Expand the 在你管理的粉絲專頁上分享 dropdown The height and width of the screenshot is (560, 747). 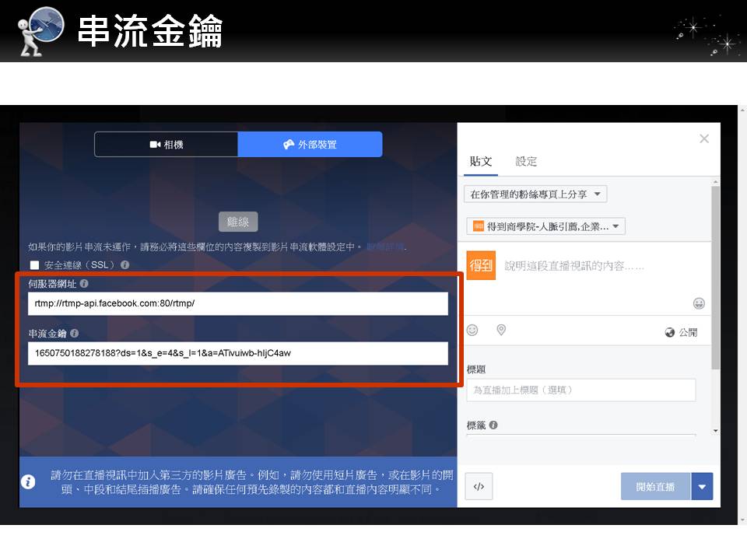(x=535, y=194)
